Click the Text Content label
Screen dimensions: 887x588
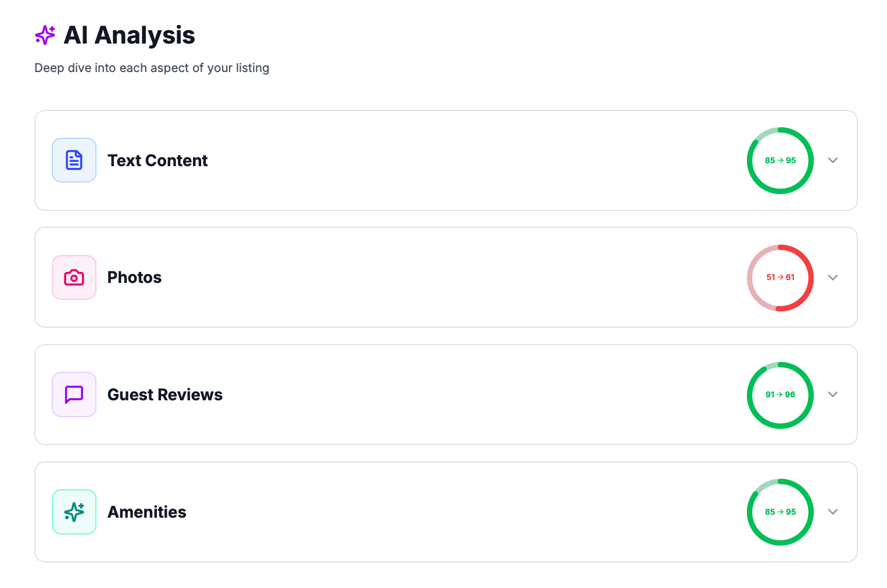click(158, 160)
